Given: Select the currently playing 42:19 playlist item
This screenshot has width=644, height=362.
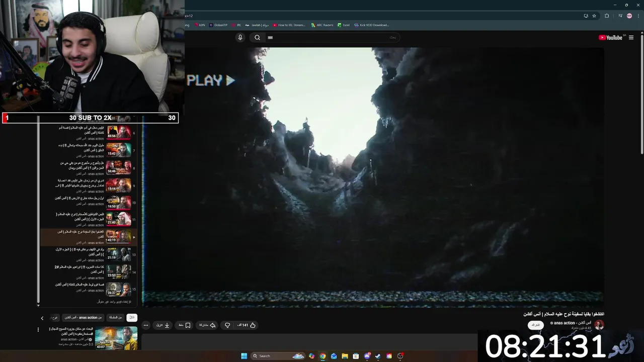Looking at the screenshot, I should [x=89, y=237].
